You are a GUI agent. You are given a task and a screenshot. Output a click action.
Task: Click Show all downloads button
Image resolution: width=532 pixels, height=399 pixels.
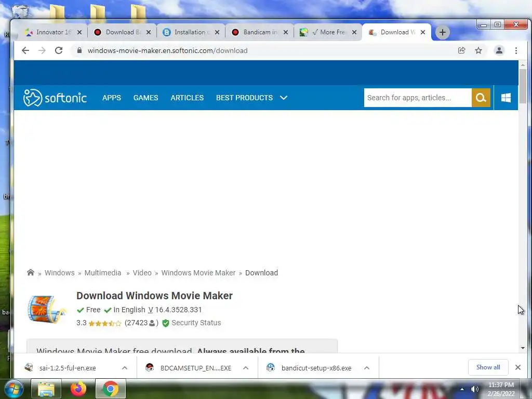tap(488, 367)
